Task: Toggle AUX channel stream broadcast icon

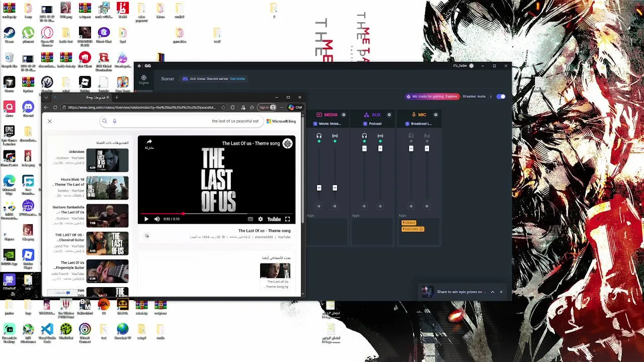Action: coord(380,136)
